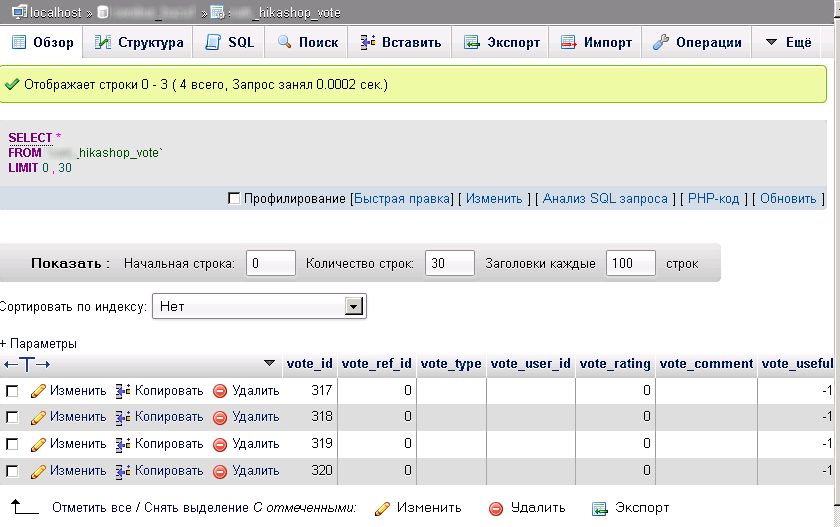Click the pencil edit icon for row 317
This screenshot has height=527, width=840.
[39, 390]
